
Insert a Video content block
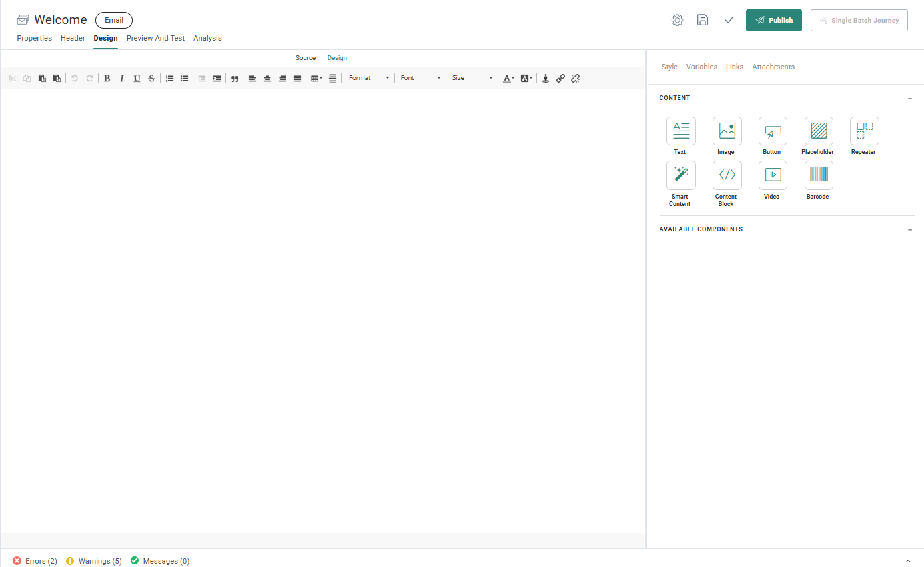click(773, 175)
